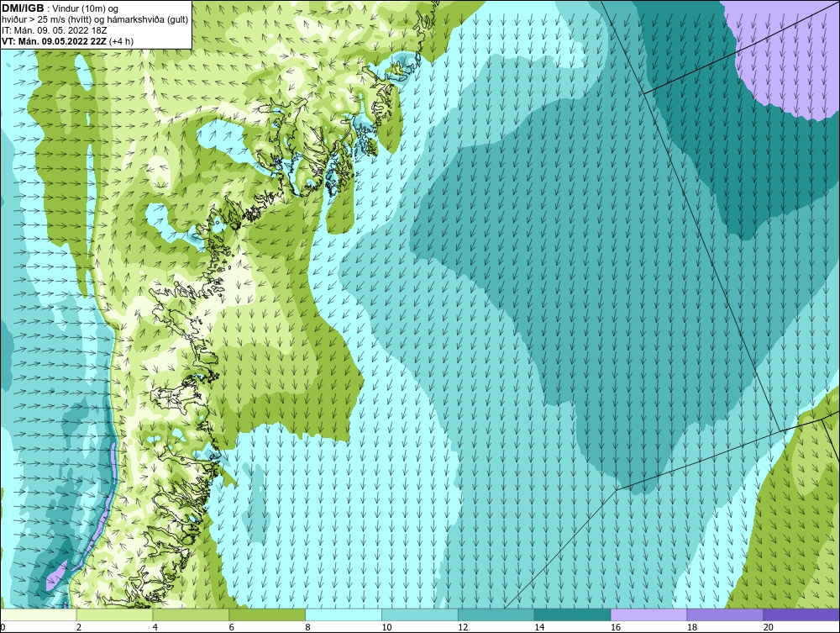This screenshot has width=840, height=633.
Task: Click the legend label "20"
Action: point(769,627)
